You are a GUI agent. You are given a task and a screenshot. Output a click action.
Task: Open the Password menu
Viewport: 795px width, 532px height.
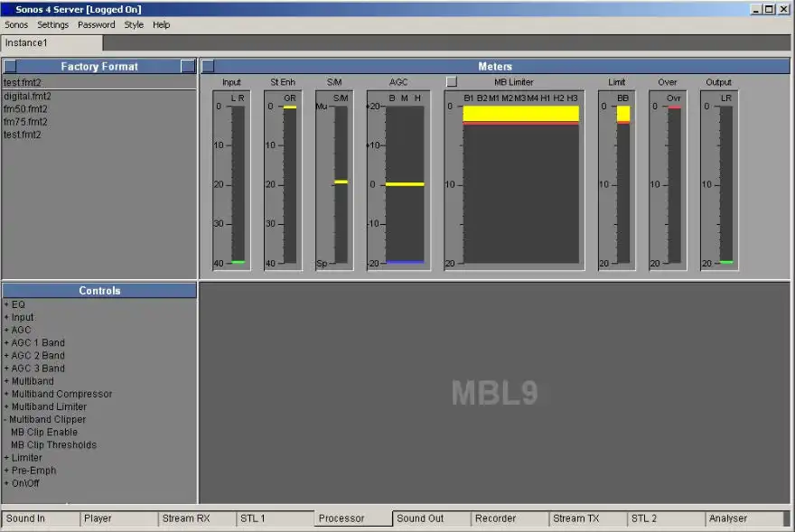pyautogui.click(x=97, y=25)
